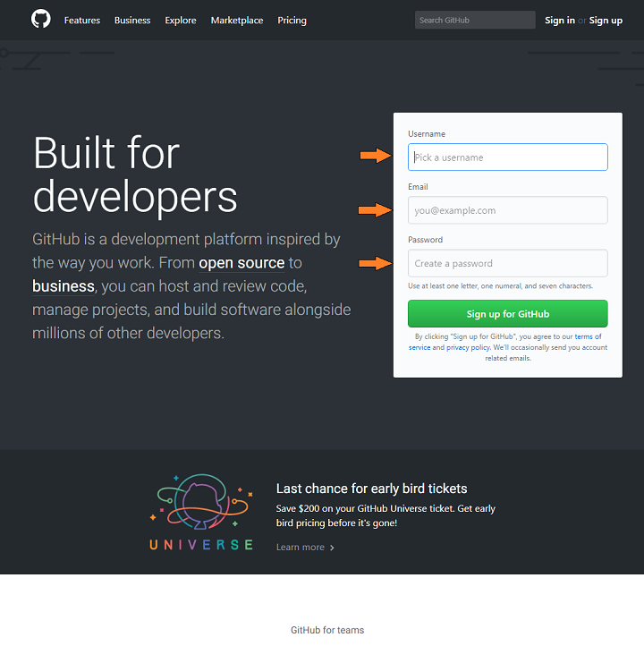Click the Save $200 ticket description text
The image size is (644, 646).
(x=386, y=515)
